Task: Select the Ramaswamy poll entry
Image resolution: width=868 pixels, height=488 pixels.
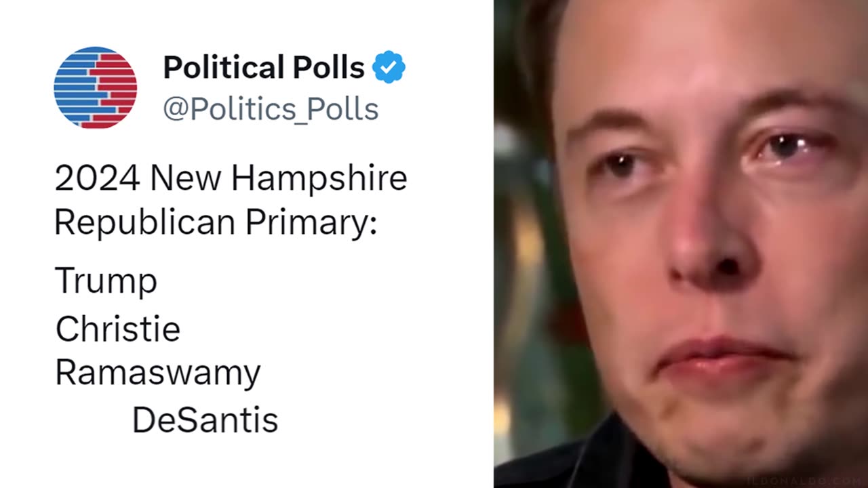Action: point(157,373)
